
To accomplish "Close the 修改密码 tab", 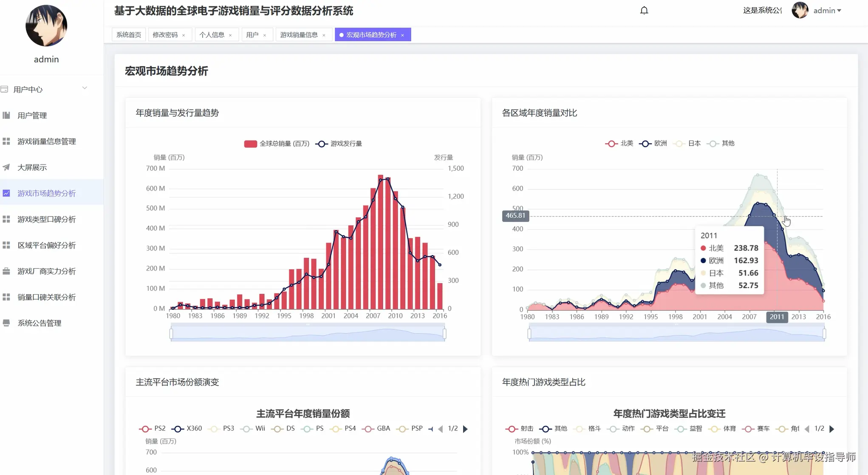I will 184,35.
